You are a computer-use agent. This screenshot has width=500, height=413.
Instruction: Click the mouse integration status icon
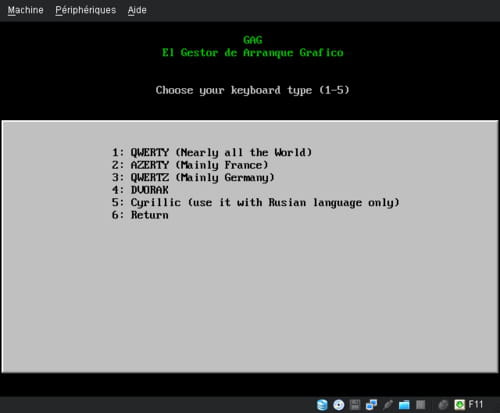443,405
